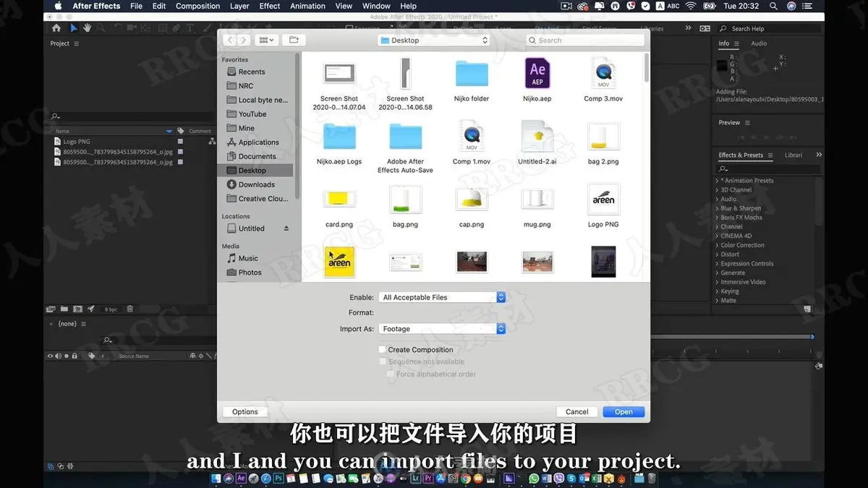This screenshot has width=868, height=488.
Task: Expand the Distort effects category
Action: 718,254
